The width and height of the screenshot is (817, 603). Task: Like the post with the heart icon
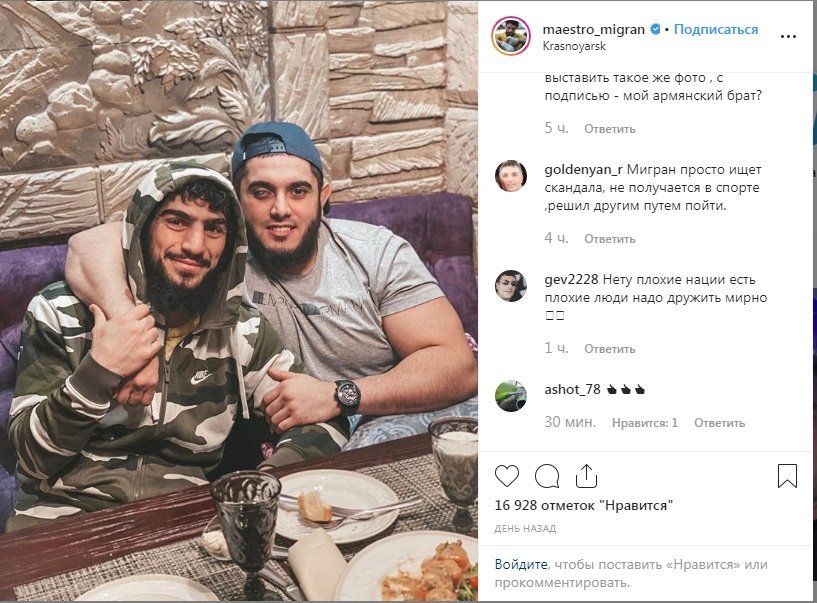[506, 476]
